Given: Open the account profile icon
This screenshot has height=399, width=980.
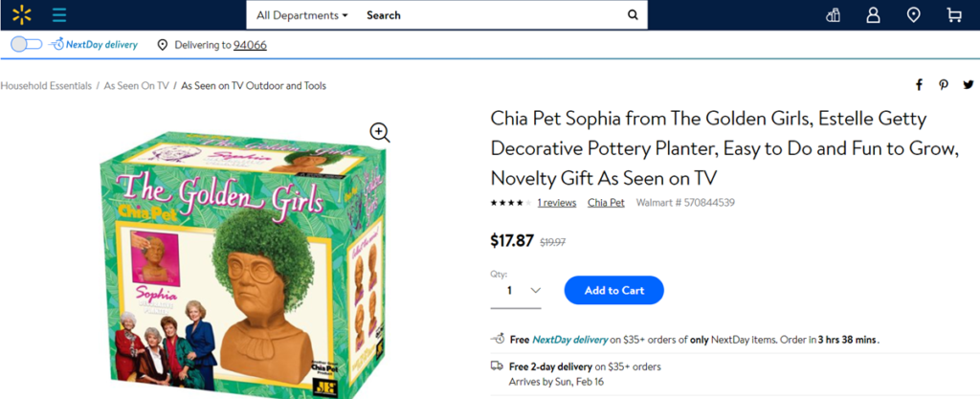Looking at the screenshot, I should (x=873, y=15).
